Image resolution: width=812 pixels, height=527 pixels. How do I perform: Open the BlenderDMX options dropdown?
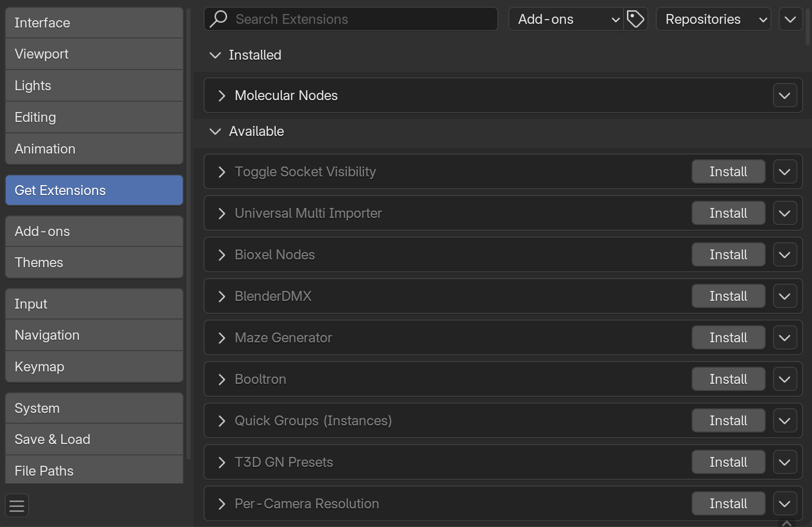[x=784, y=296]
